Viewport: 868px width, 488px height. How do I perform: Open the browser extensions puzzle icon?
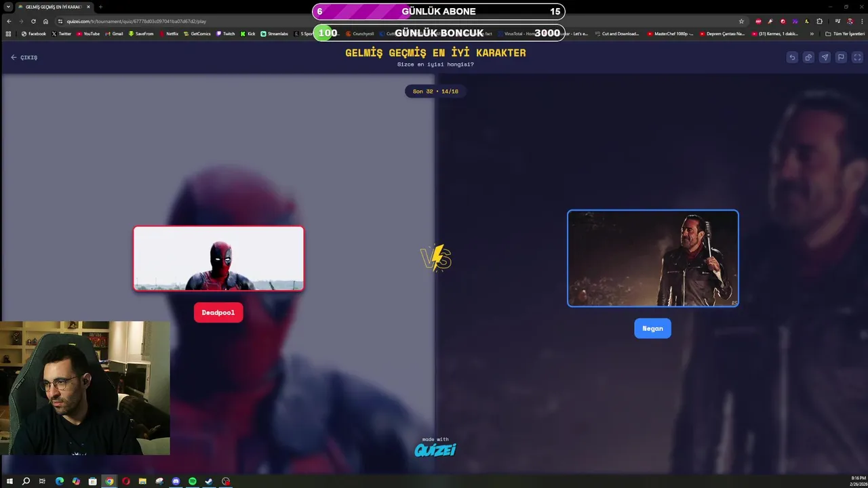[x=819, y=21]
